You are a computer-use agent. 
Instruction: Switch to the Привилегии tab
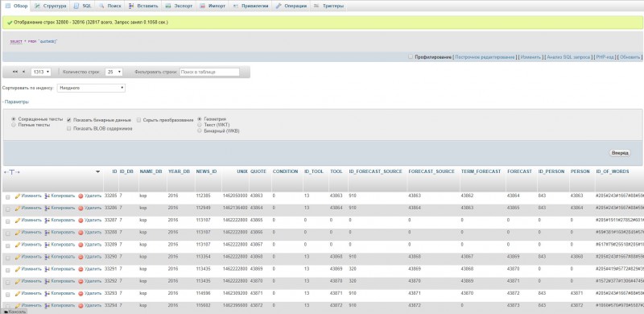click(250, 6)
